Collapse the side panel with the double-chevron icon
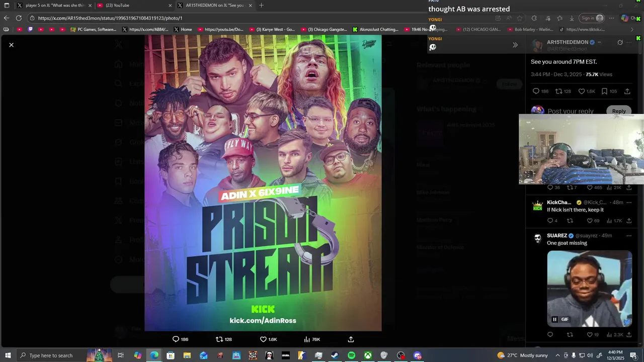The height and width of the screenshot is (362, 644). point(515,45)
